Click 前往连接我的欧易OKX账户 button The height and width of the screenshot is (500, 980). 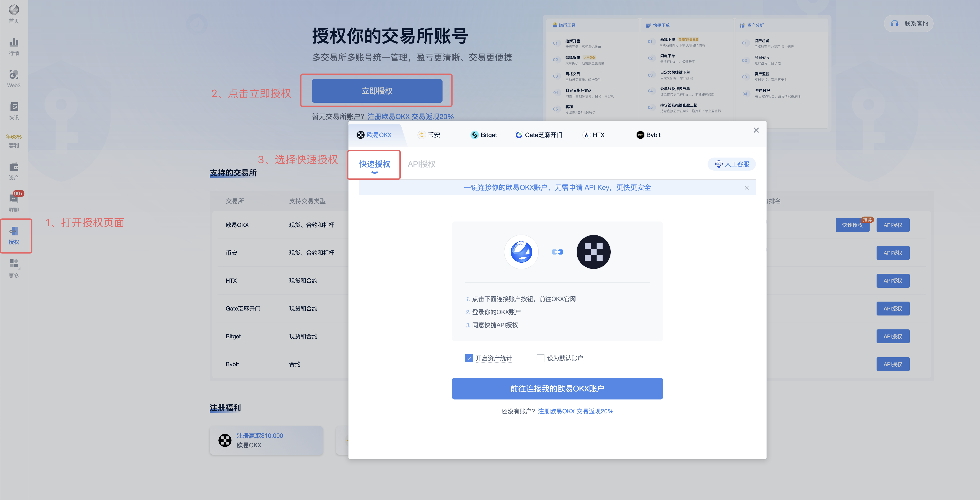pos(557,388)
